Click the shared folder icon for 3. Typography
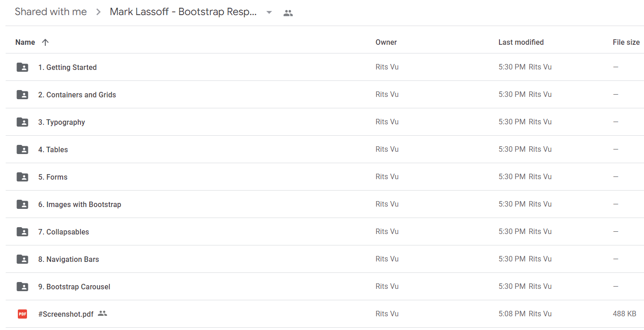 (22, 122)
